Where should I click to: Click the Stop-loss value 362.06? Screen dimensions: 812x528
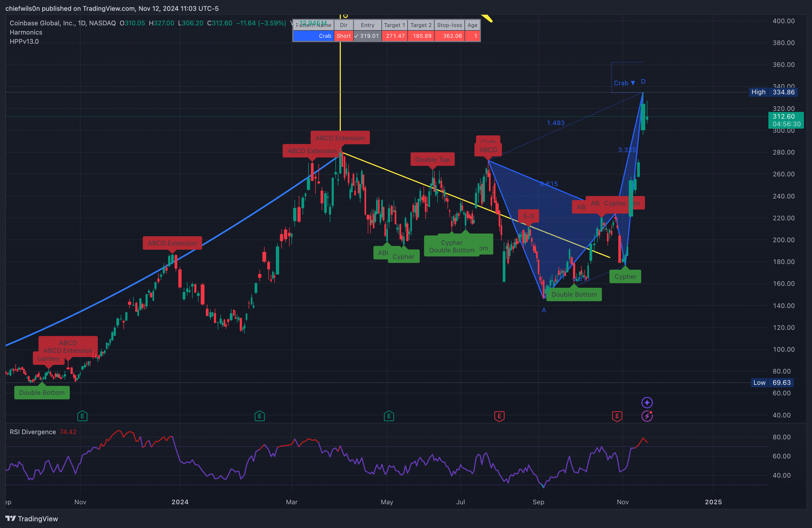click(450, 36)
